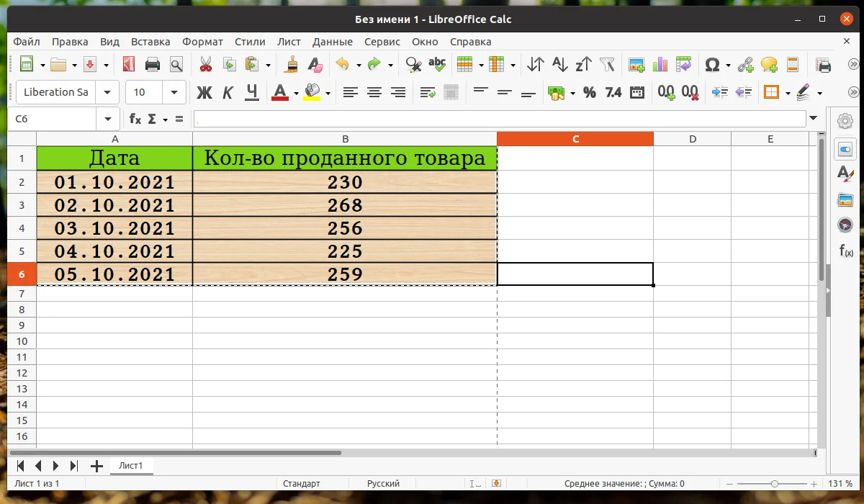Image resolution: width=864 pixels, height=504 pixels.
Task: Expand the font size dropdown
Action: (173, 92)
